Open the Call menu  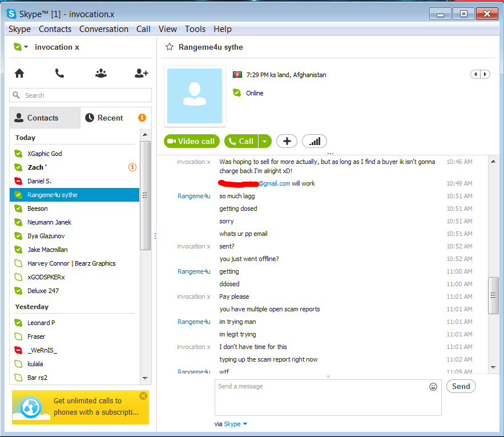pos(143,29)
